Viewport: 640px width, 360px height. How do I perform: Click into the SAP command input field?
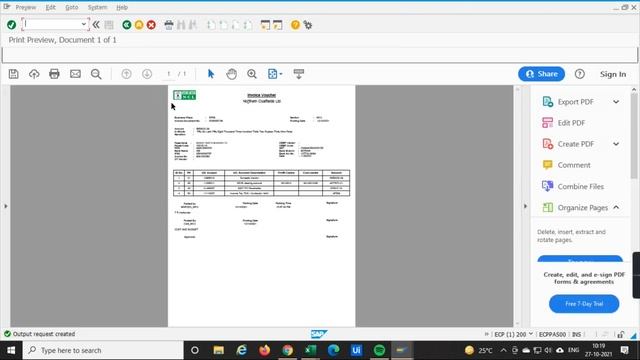click(52, 24)
